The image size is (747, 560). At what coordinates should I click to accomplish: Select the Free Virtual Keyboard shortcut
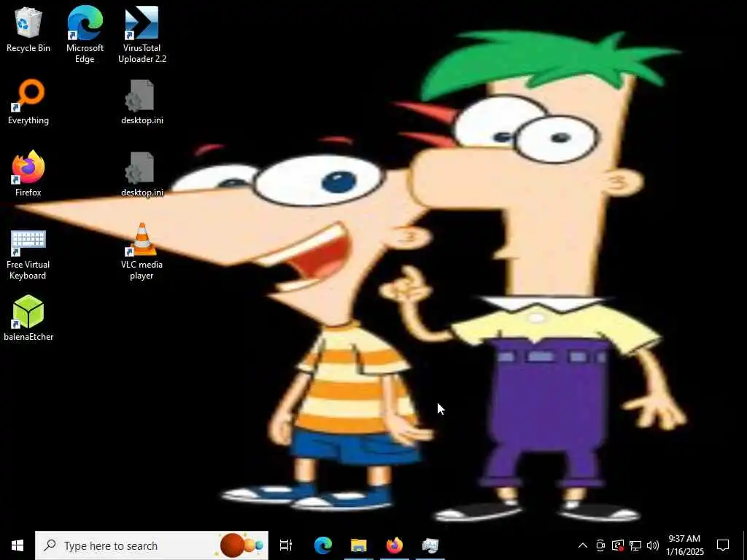point(28,254)
